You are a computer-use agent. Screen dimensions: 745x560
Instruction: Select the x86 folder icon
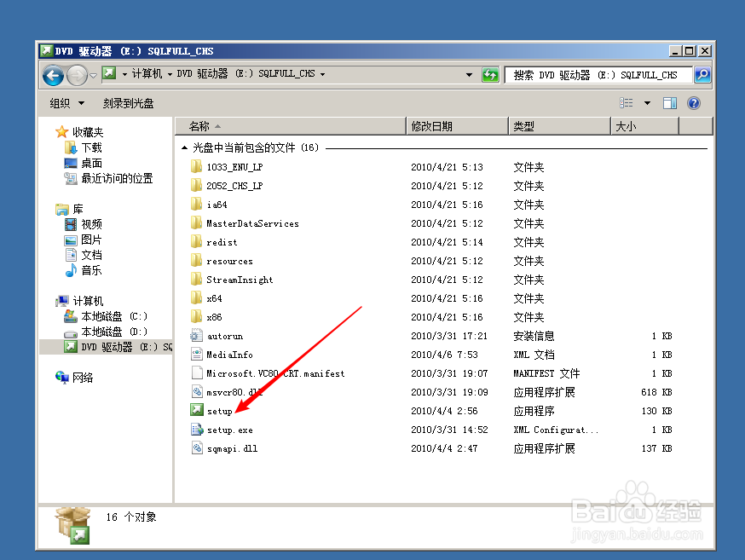(x=196, y=317)
